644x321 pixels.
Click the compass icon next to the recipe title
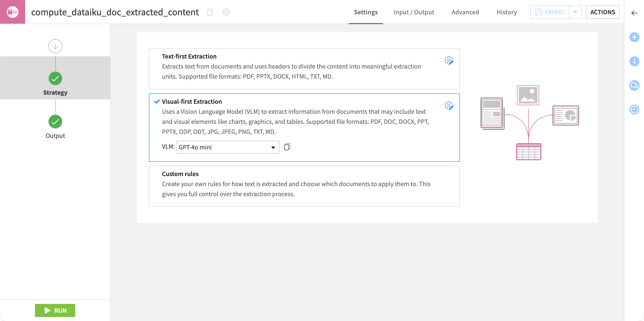pyautogui.click(x=226, y=12)
